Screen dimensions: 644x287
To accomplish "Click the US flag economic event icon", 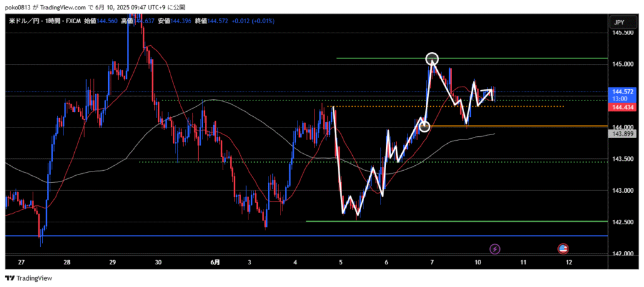I will point(563,249).
